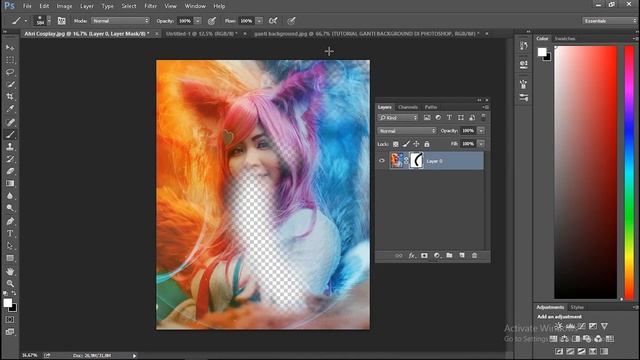Select the Rectangle shape tool
The width and height of the screenshot is (640, 360).
tap(10, 258)
